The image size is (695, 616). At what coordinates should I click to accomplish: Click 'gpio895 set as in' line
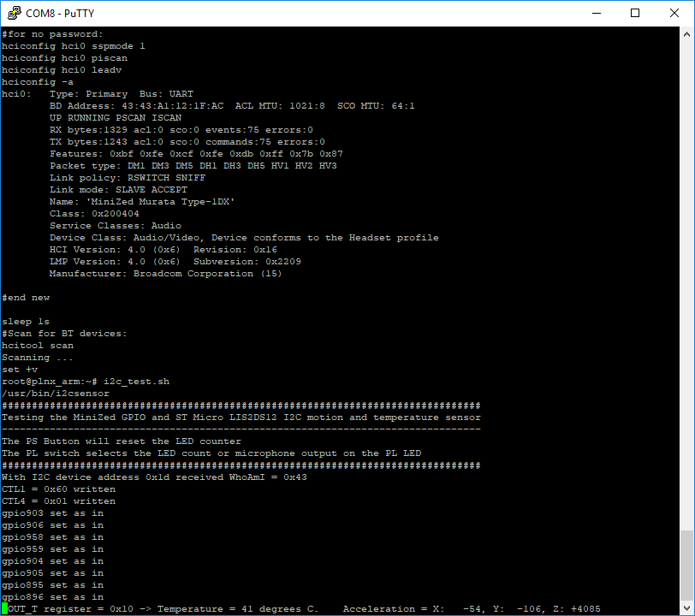(x=52, y=584)
